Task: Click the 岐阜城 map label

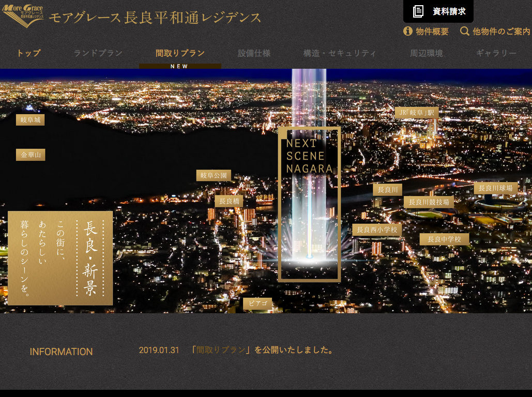Action: coord(30,120)
